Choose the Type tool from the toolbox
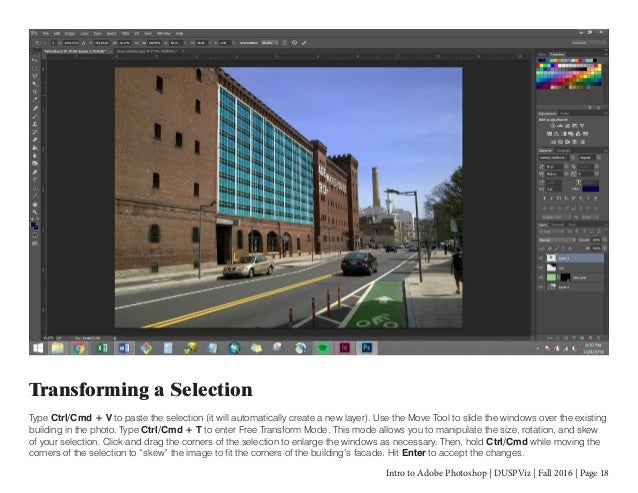 (35, 180)
